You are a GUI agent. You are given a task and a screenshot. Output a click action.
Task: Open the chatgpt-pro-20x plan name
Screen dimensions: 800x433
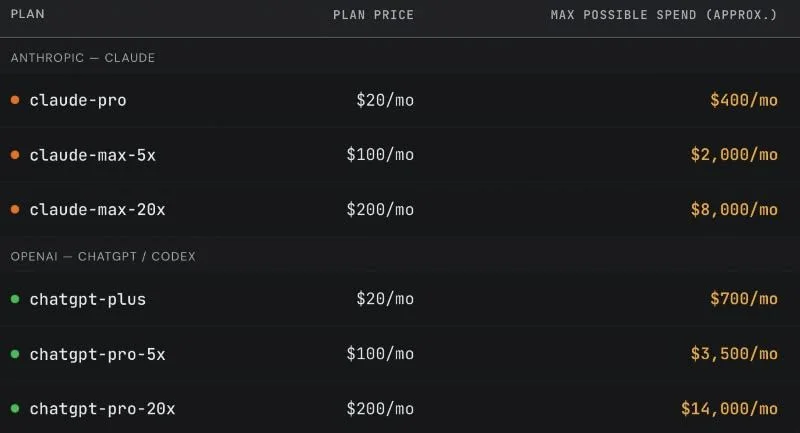click(102, 409)
